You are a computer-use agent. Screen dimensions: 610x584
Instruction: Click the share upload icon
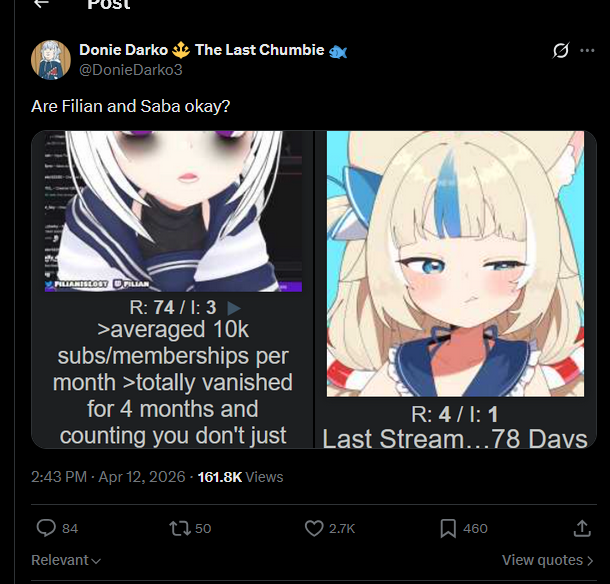582,529
